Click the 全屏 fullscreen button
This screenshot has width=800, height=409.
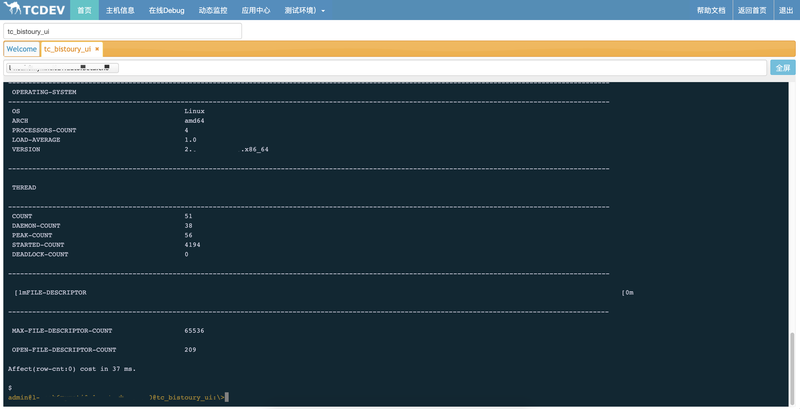click(x=783, y=67)
